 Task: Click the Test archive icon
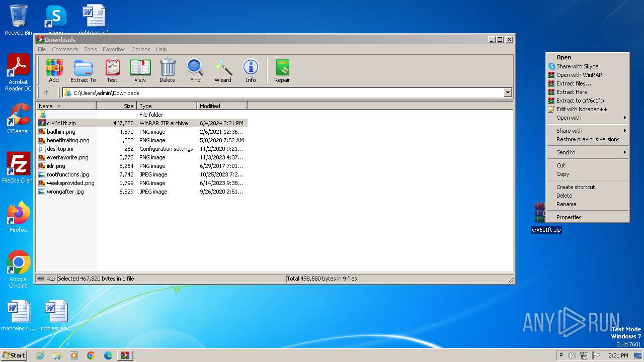click(x=112, y=70)
